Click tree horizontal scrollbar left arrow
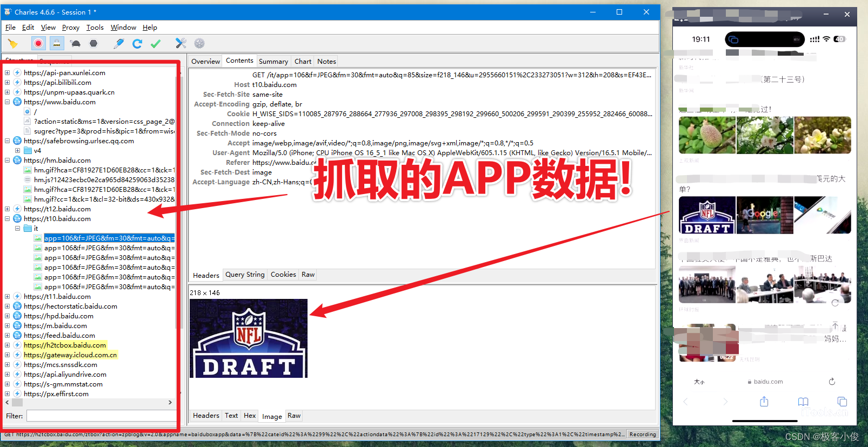Image resolution: width=868 pixels, height=447 pixels. click(7, 402)
